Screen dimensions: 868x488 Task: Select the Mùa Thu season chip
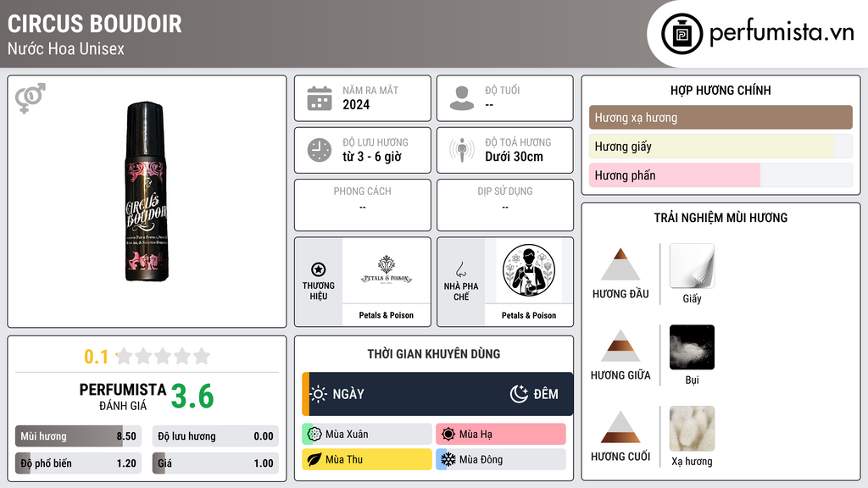[x=367, y=460]
